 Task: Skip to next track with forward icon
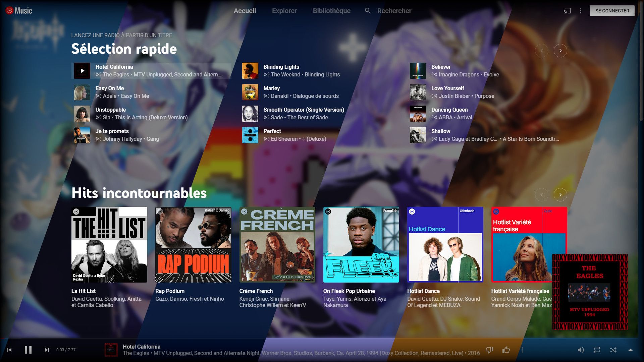[47, 350]
